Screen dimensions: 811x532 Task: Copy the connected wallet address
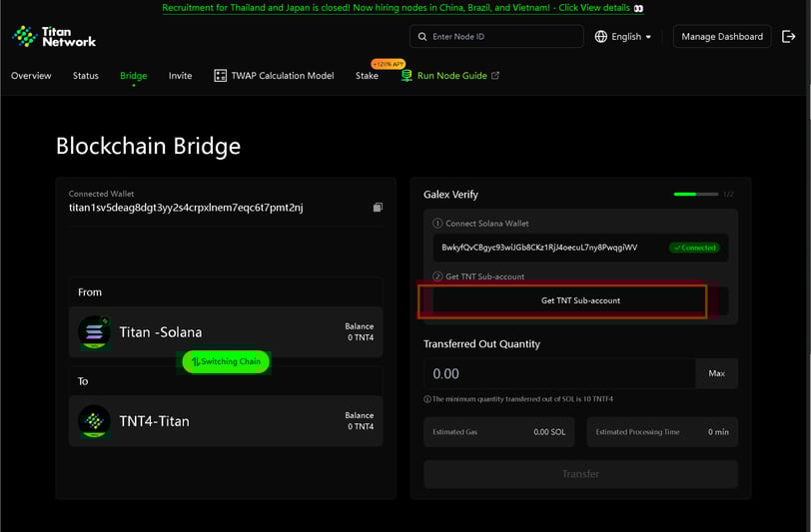[x=378, y=208]
